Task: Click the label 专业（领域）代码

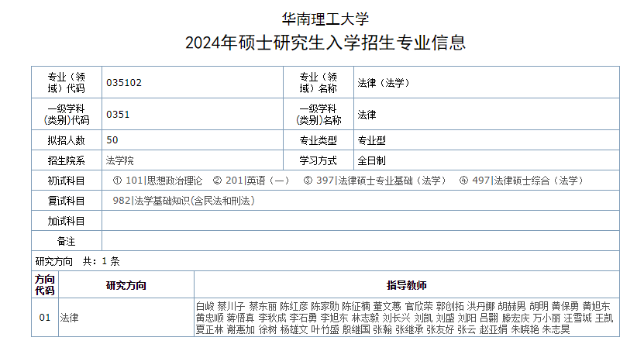Action: pyautogui.click(x=67, y=82)
